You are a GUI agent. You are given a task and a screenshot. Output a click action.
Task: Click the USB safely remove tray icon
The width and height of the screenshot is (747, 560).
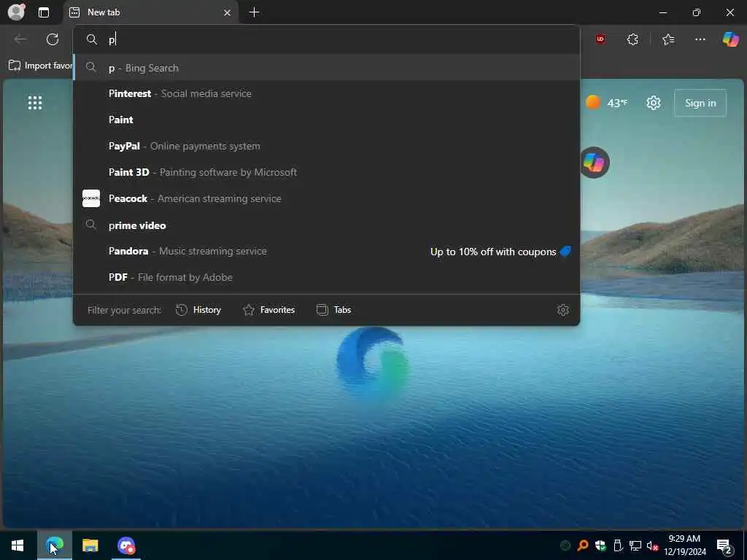point(618,545)
